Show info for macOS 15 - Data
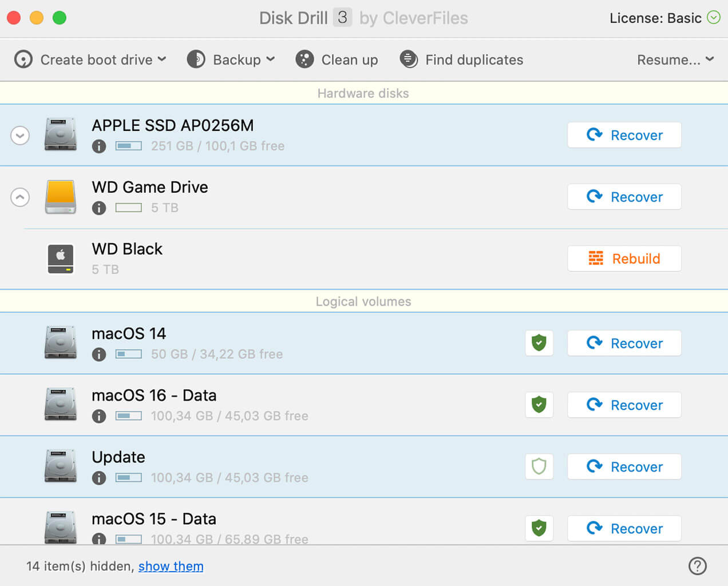The height and width of the screenshot is (586, 728). 99,539
